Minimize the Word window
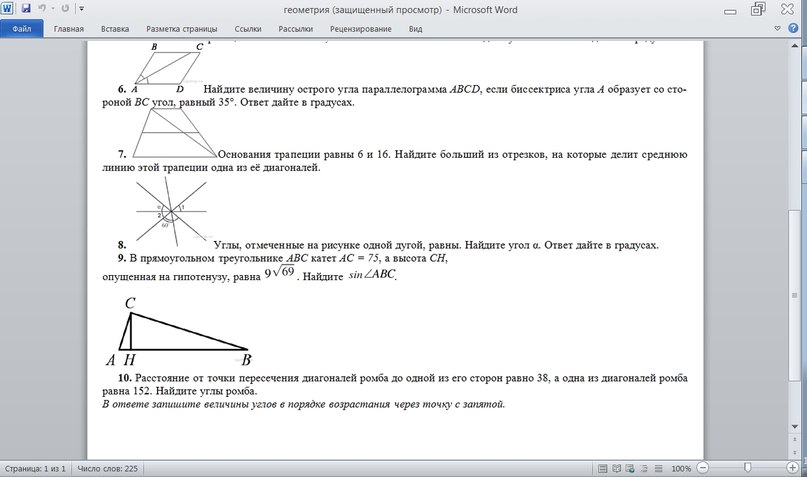 pos(730,10)
